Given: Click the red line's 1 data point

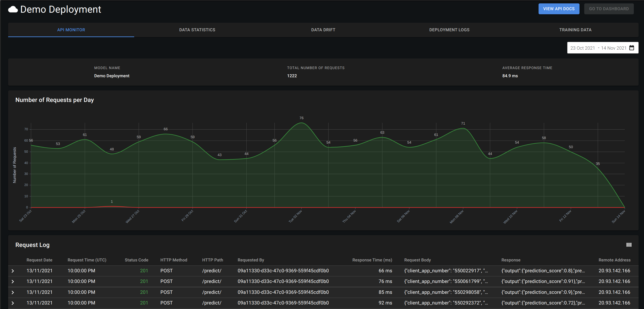Looking at the screenshot, I should pos(112,206).
